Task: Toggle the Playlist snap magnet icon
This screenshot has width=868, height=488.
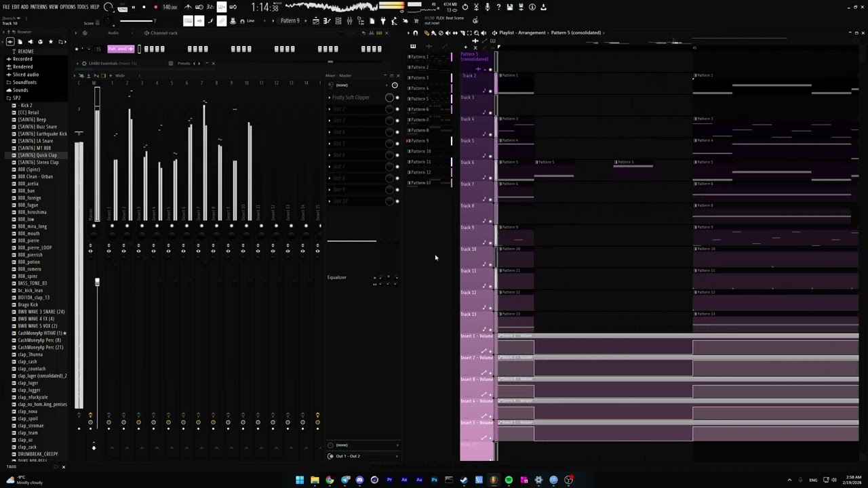Action: 416,33
